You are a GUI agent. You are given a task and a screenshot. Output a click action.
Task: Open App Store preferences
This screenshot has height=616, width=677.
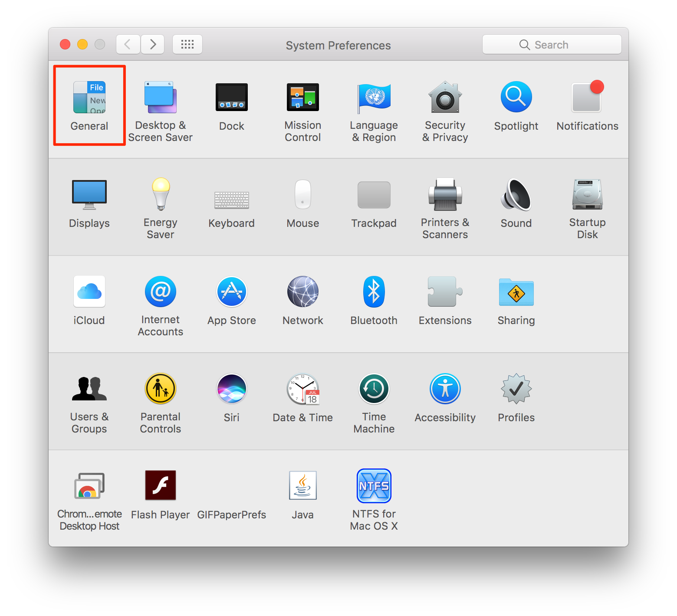pos(232,301)
